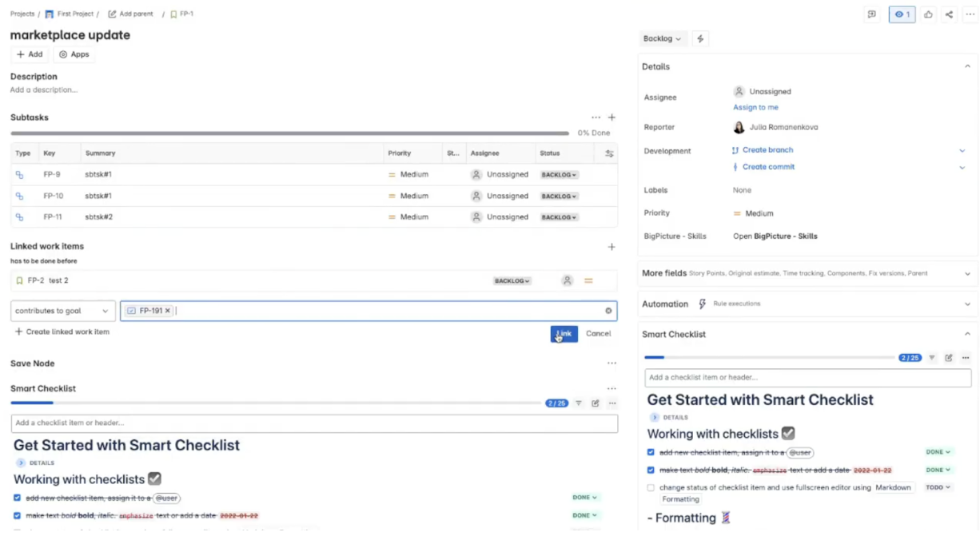Check the 'change status of checklist item' item
The width and height of the screenshot is (980, 548).
point(651,487)
